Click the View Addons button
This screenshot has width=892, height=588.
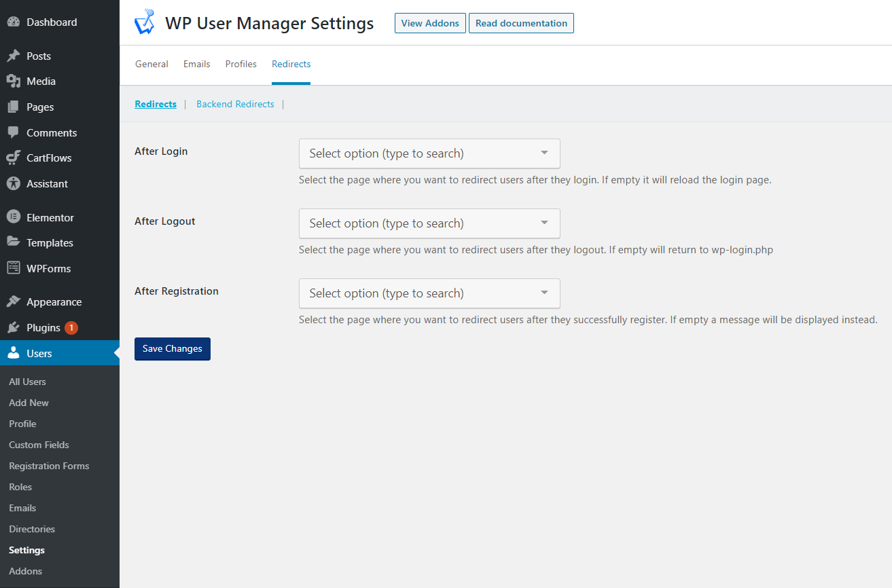pos(430,23)
